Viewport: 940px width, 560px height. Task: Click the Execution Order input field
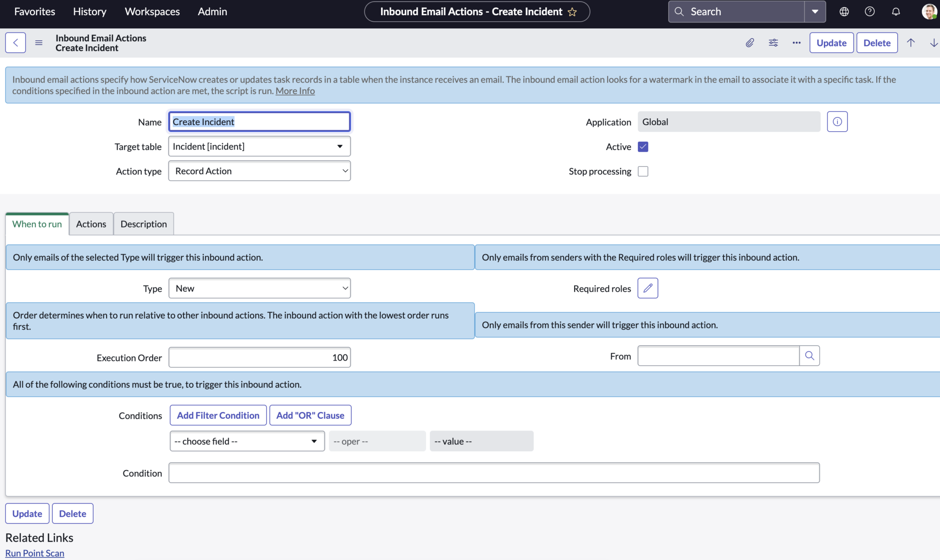pos(259,357)
